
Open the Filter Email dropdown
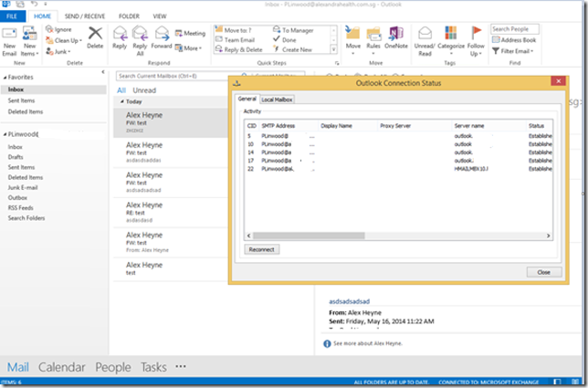tap(512, 51)
